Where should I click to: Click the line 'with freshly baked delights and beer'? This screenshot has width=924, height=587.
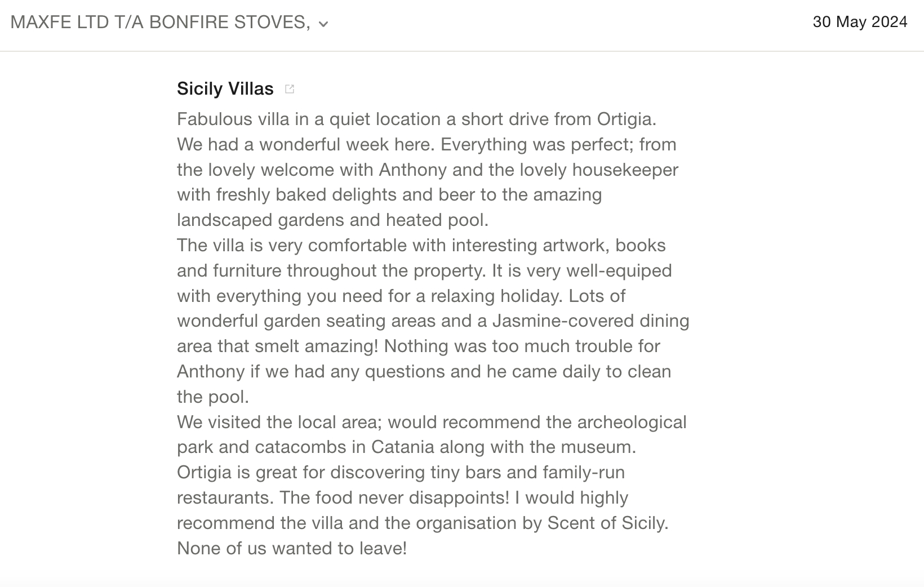(389, 194)
